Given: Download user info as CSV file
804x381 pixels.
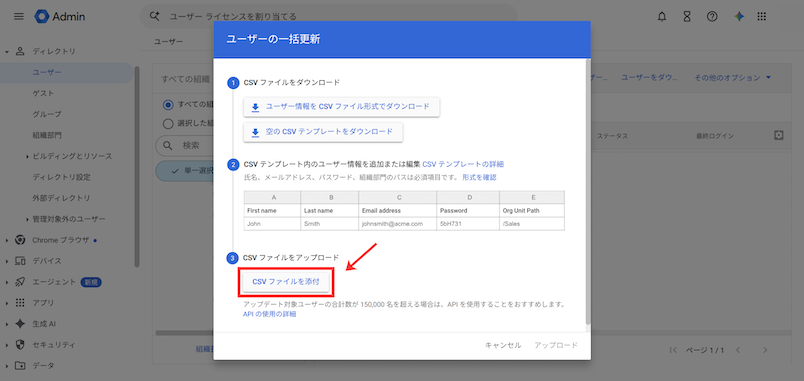Looking at the screenshot, I should click(x=341, y=107).
